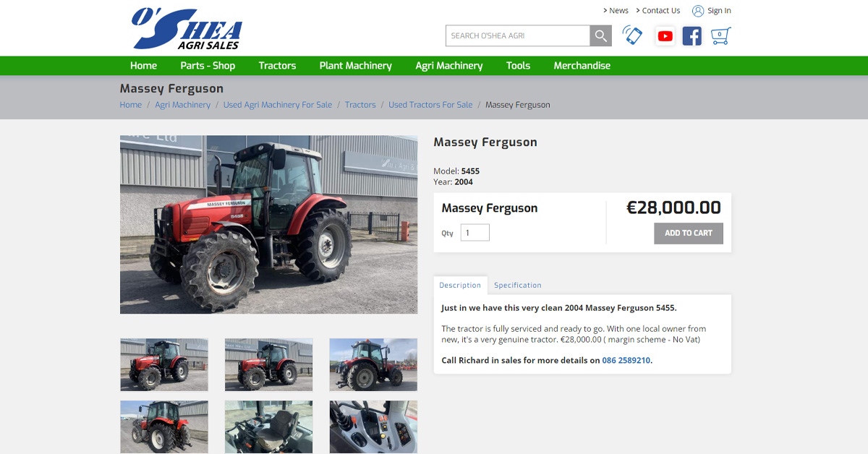
Task: Call the 086 2589210 phone link
Action: (x=626, y=360)
